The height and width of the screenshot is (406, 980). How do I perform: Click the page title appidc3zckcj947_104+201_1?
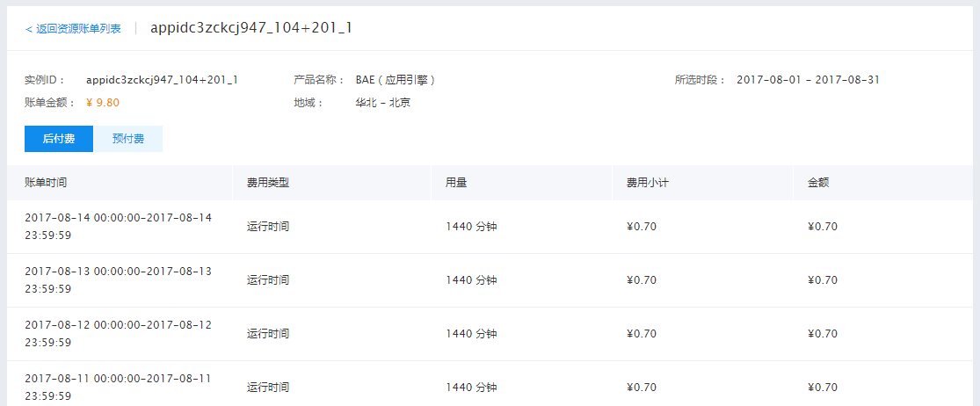pos(251,28)
